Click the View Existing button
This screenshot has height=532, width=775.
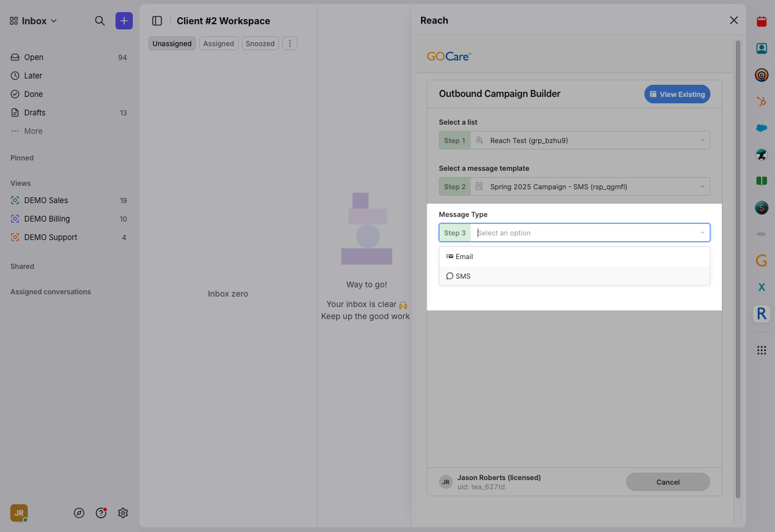(677, 94)
